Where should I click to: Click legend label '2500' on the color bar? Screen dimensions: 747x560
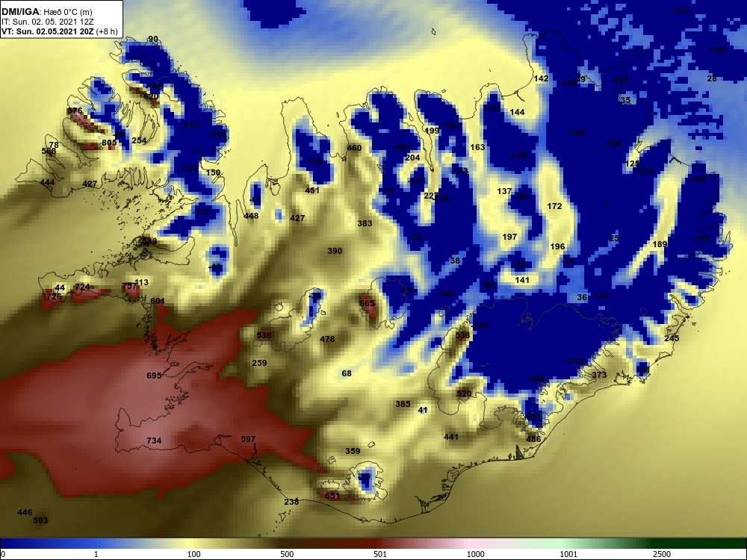tap(662, 554)
